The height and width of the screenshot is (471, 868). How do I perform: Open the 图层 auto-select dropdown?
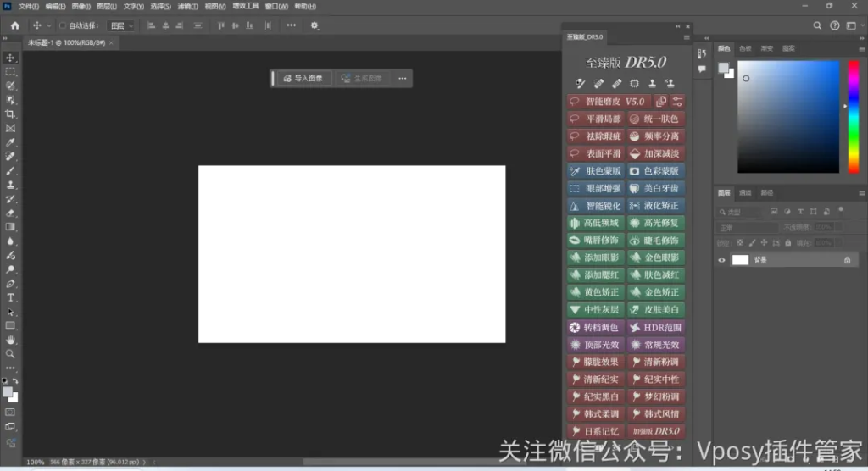click(x=121, y=25)
